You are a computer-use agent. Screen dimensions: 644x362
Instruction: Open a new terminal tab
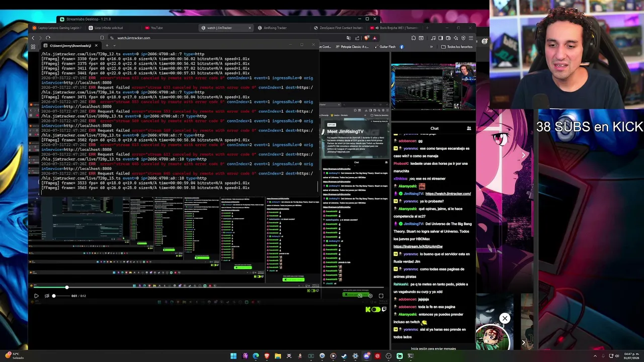(x=107, y=46)
